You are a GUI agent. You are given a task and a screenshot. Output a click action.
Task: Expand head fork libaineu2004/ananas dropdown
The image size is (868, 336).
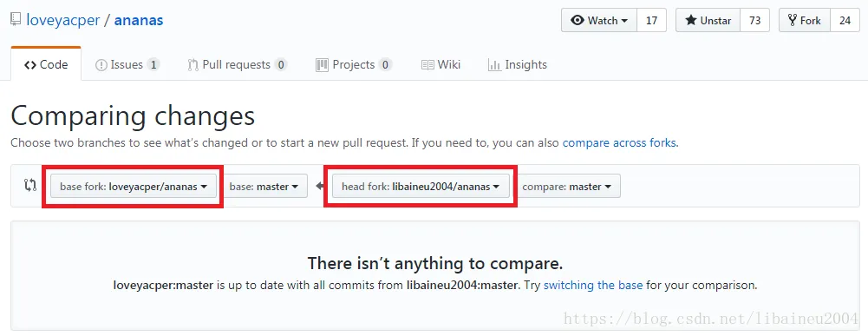[x=421, y=187]
